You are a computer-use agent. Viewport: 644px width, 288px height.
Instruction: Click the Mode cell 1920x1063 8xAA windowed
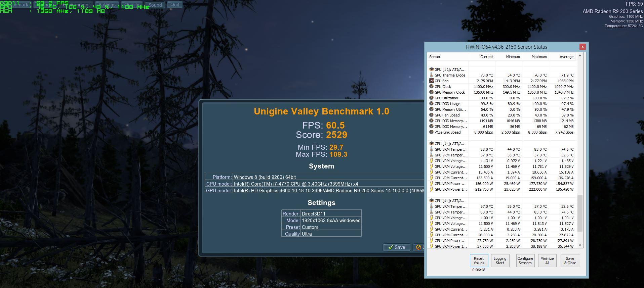pos(331,221)
